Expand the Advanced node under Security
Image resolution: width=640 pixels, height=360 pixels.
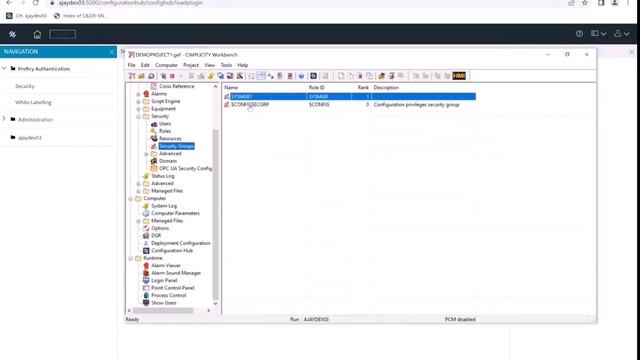tap(146, 154)
